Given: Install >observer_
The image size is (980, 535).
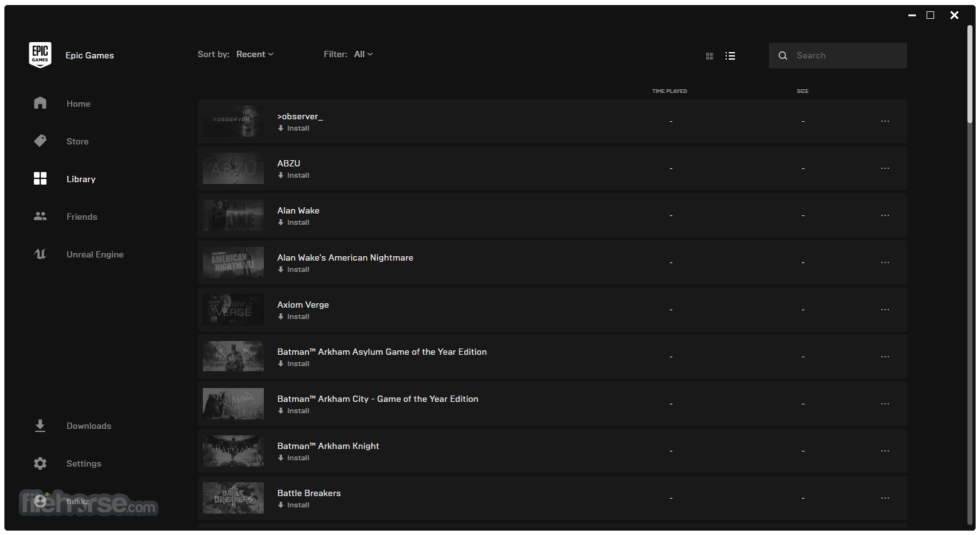Looking at the screenshot, I should click(293, 128).
